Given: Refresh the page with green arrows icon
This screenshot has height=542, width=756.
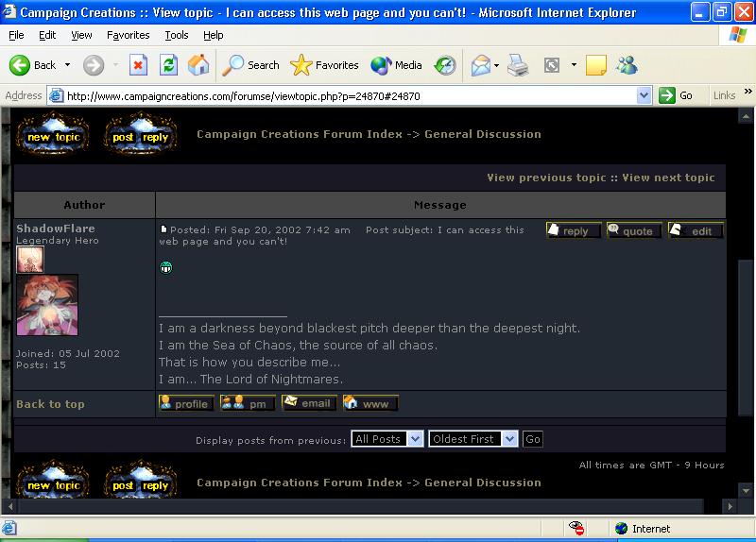Looking at the screenshot, I should (x=169, y=65).
